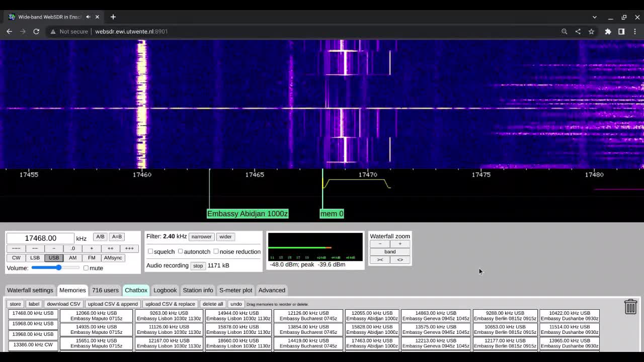
Task: Step frequency down with triple-minus button
Action: pyautogui.click(x=16, y=248)
